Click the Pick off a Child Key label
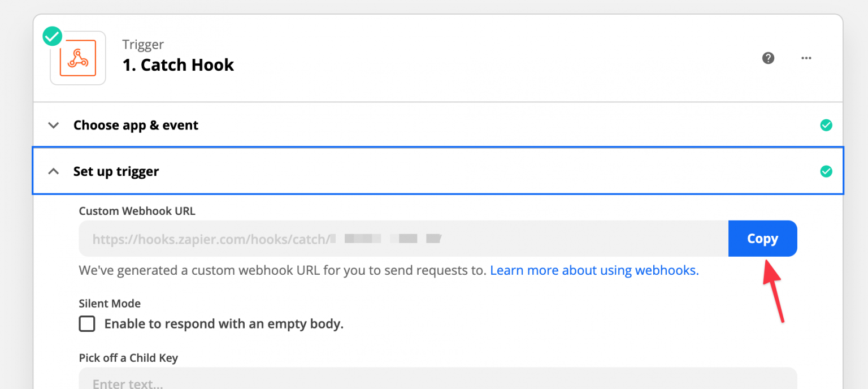 click(x=128, y=358)
